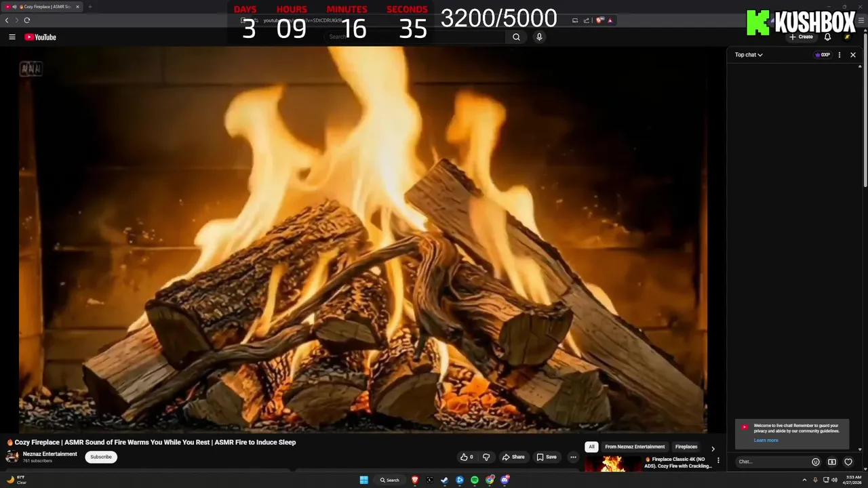Open Neznaz Entertainment channel name link
Image resolution: width=868 pixels, height=488 pixels.
50,454
